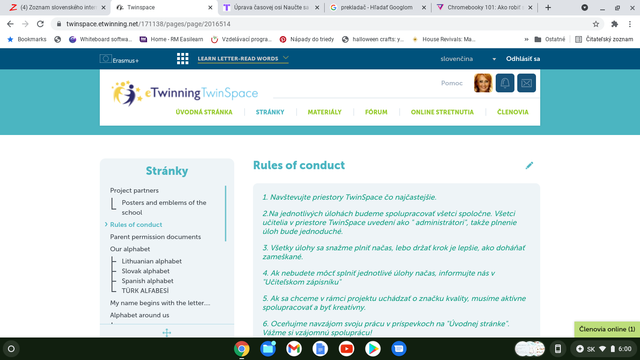Switch to the Úprava časovej osi tab
This screenshot has height=360, width=640.
(x=270, y=7)
